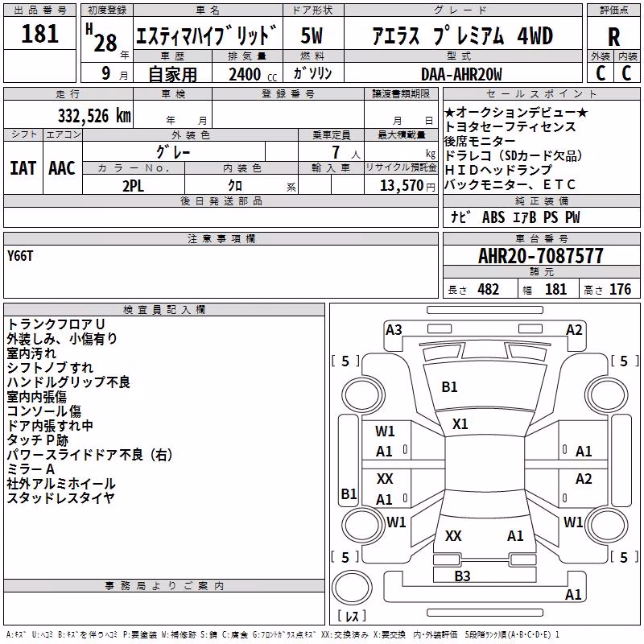Viewport: 644px width, 644px height.
Task: Click the 検査員記入欄 section header
Action: point(164,310)
